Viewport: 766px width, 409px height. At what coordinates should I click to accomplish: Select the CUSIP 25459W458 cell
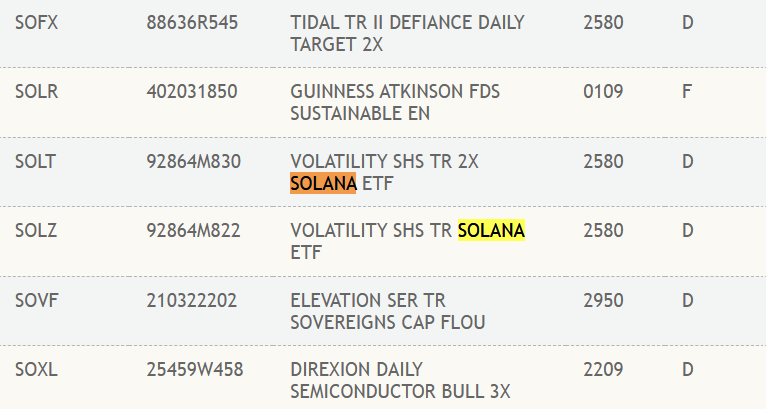(194, 370)
